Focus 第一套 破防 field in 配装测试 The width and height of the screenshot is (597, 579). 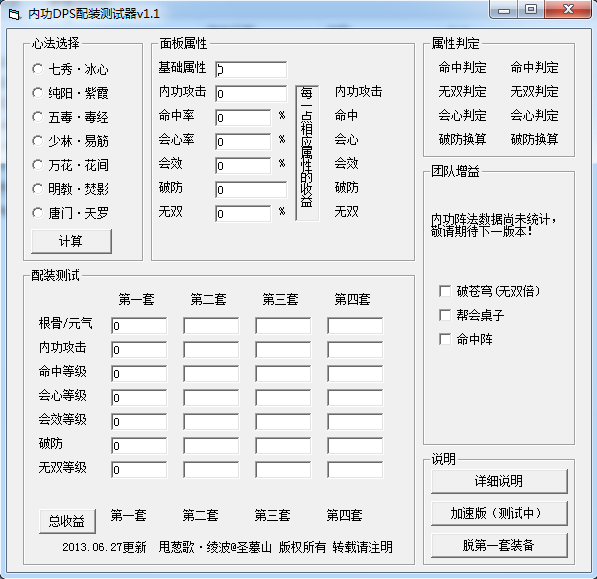(139, 446)
